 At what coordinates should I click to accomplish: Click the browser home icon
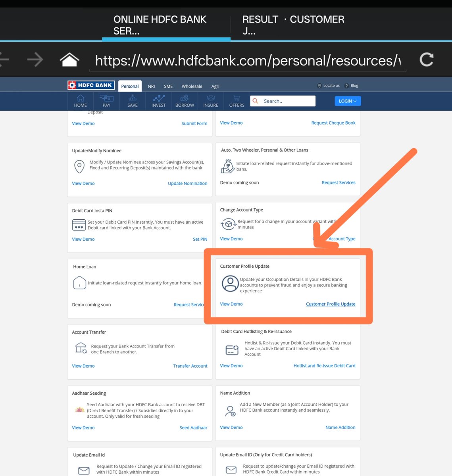[69, 59]
